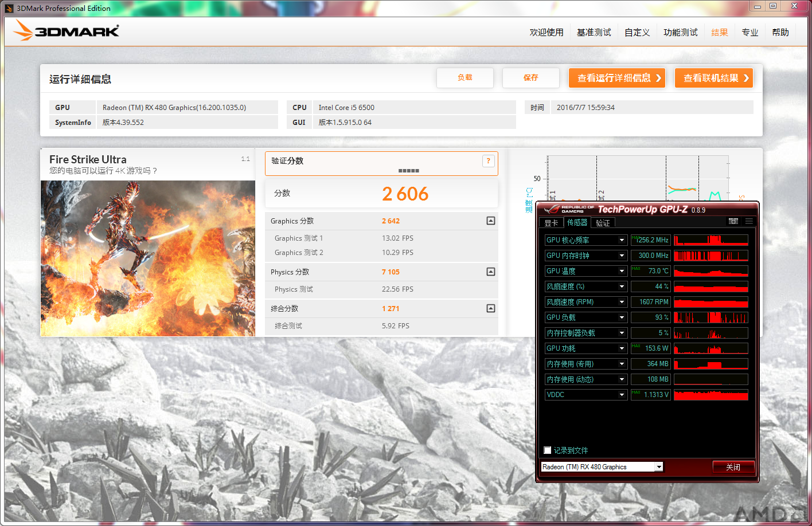The height and width of the screenshot is (526, 812).
Task: Collapse the Physics 分数 section
Action: 491,272
